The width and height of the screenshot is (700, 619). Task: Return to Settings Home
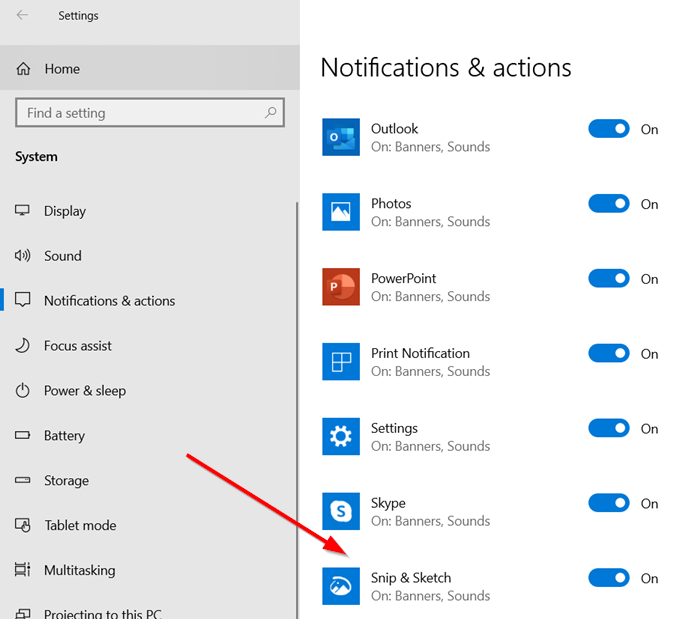tap(61, 69)
